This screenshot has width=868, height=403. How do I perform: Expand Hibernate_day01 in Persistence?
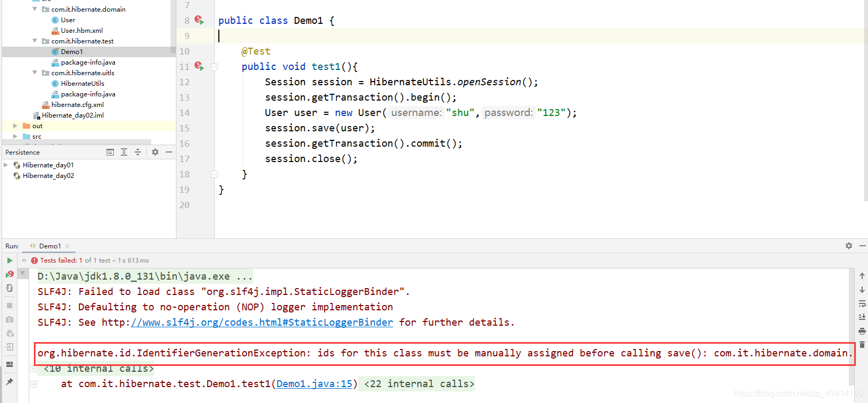click(x=6, y=165)
